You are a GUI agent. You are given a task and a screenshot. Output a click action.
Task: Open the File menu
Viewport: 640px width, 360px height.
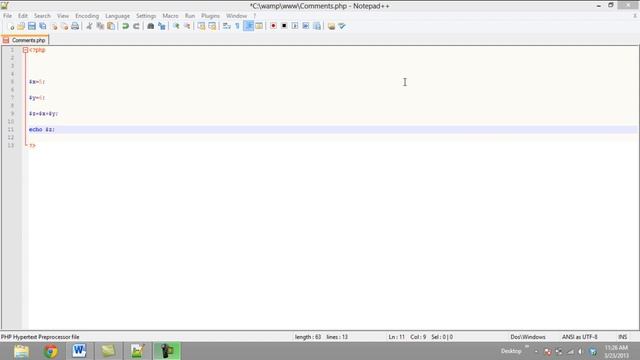(7, 16)
